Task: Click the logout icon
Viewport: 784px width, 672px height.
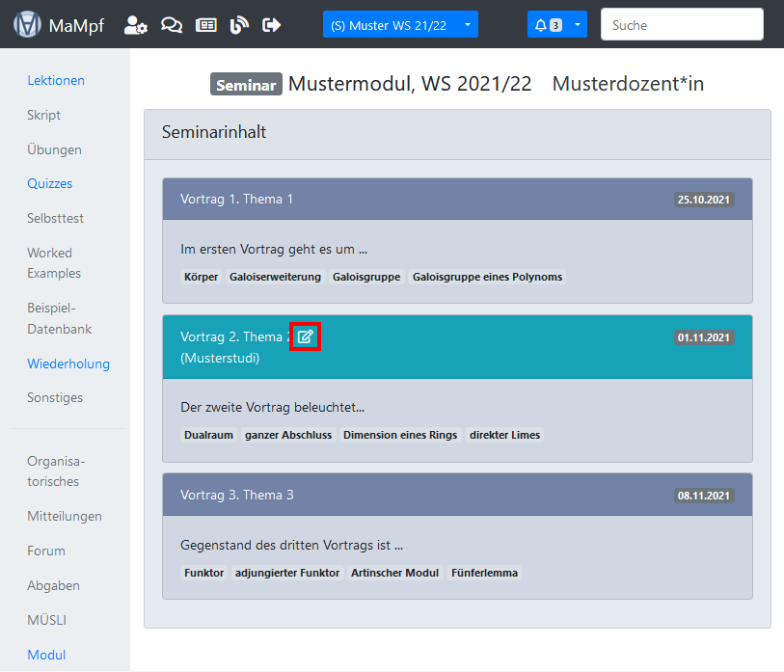Action: (272, 25)
